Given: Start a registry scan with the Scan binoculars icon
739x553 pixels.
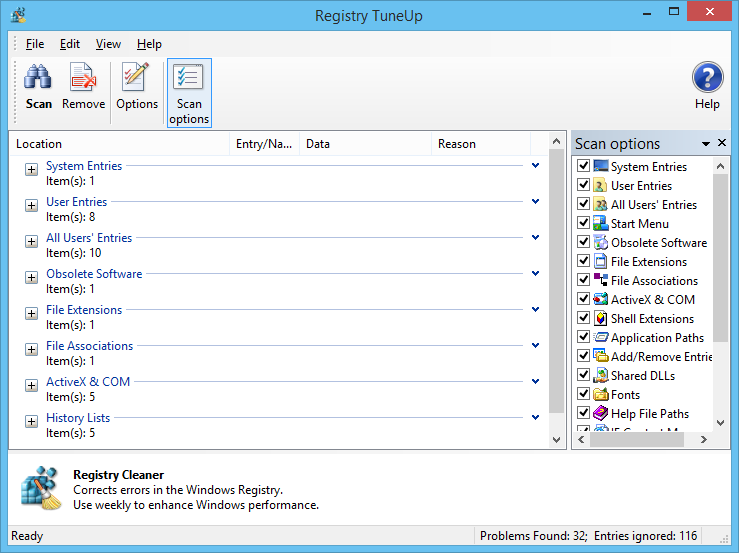Looking at the screenshot, I should [x=38, y=76].
